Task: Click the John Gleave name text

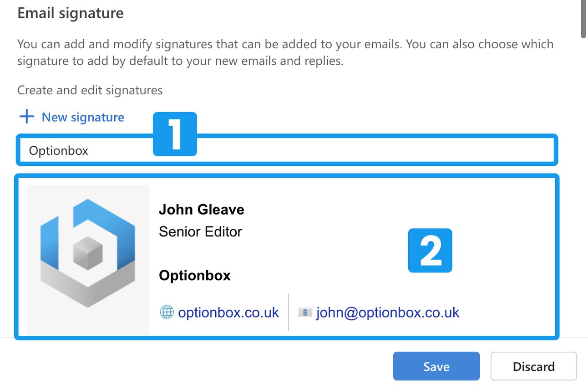Action: [x=202, y=210]
